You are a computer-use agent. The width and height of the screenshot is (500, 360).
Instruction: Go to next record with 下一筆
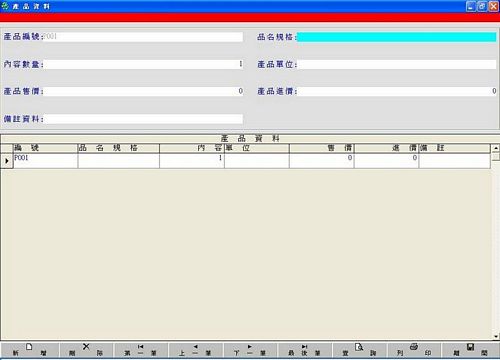250,350
